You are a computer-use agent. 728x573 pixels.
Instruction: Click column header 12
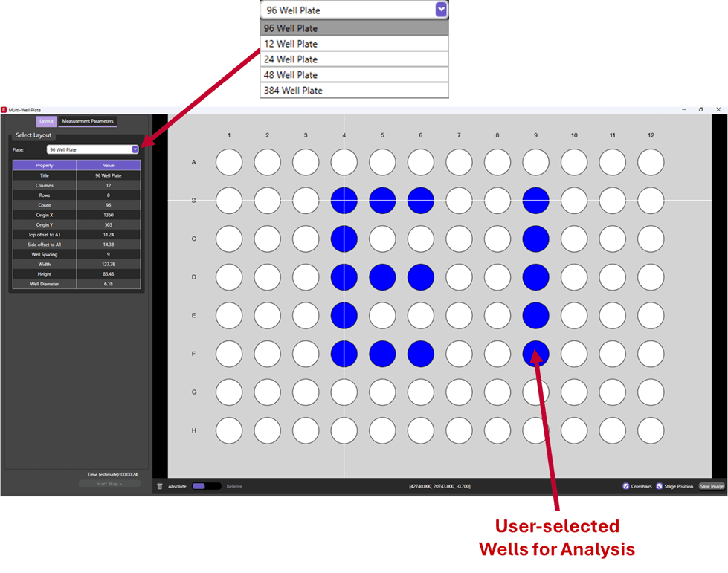coord(651,135)
